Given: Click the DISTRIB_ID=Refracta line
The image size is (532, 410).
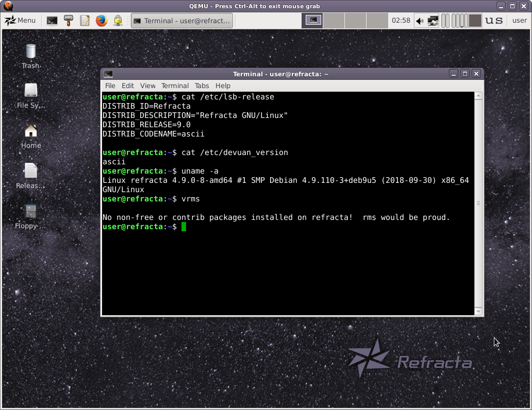Looking at the screenshot, I should tap(146, 106).
